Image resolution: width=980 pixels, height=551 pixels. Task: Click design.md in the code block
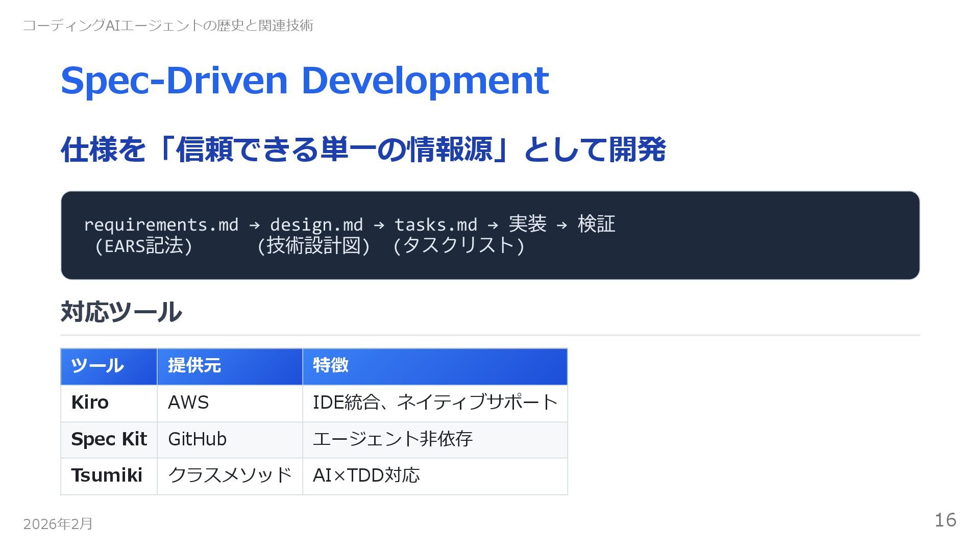tap(316, 224)
